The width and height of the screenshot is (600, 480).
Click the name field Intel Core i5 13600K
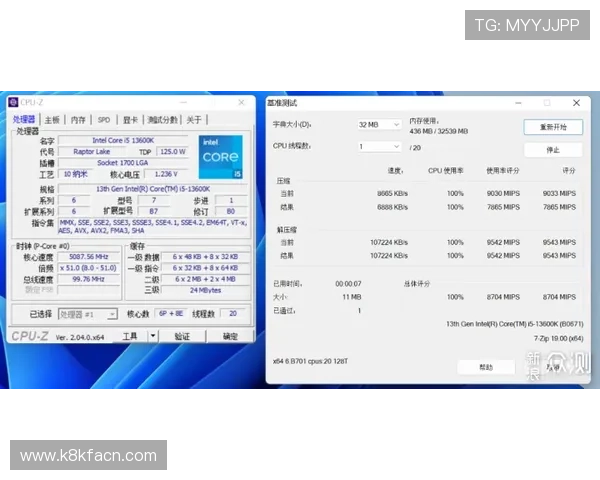click(x=123, y=140)
